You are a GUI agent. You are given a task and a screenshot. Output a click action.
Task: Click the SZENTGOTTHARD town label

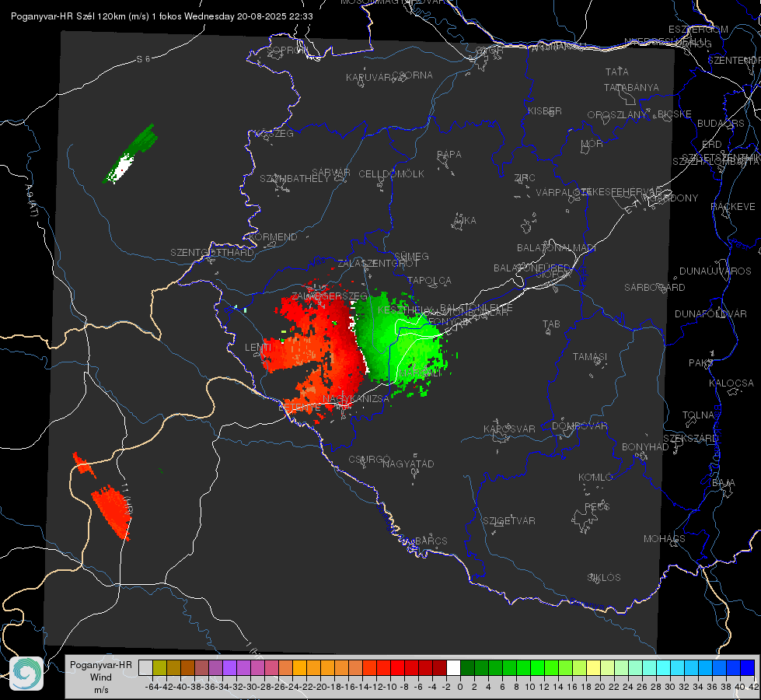(x=212, y=253)
